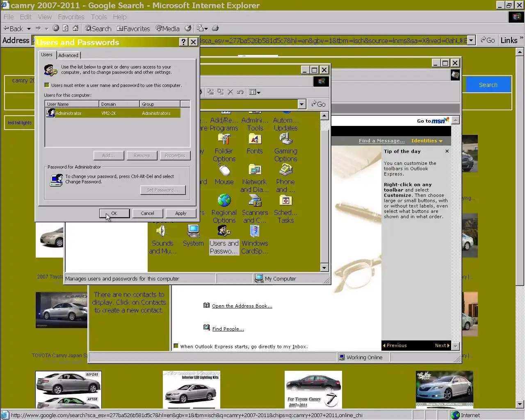Click the Move To icon in Control Panel toolbar
Image resolution: width=525 pixels, height=420 pixels.
[211, 92]
